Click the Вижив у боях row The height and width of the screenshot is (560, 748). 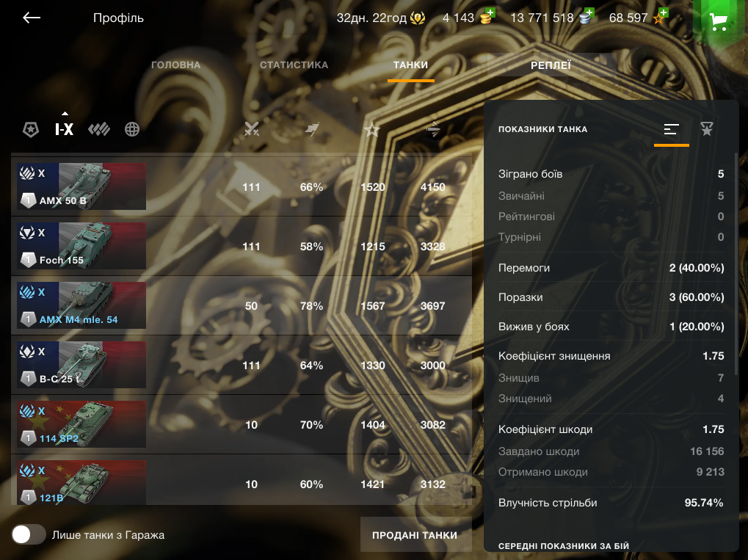pos(611,327)
